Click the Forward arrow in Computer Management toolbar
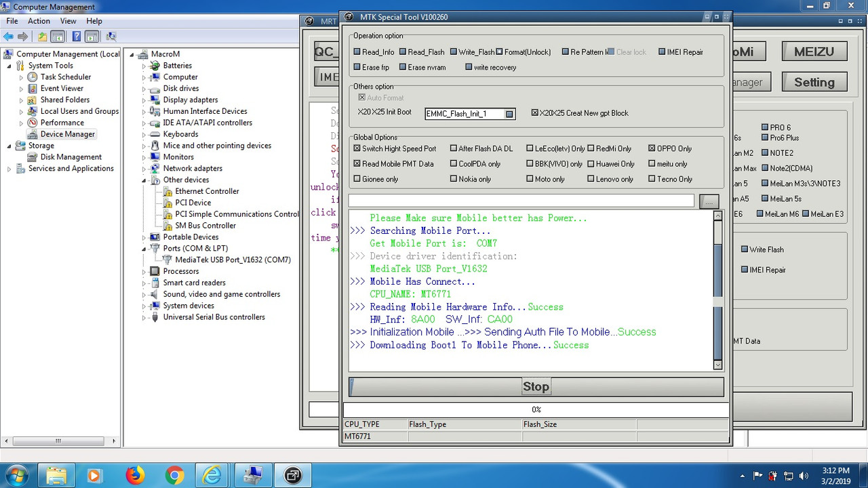This screenshot has height=488, width=868. 22,37
